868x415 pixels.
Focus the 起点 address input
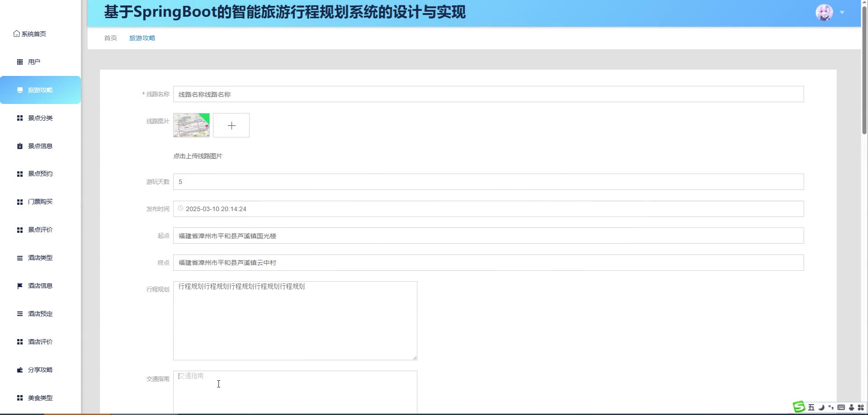488,236
